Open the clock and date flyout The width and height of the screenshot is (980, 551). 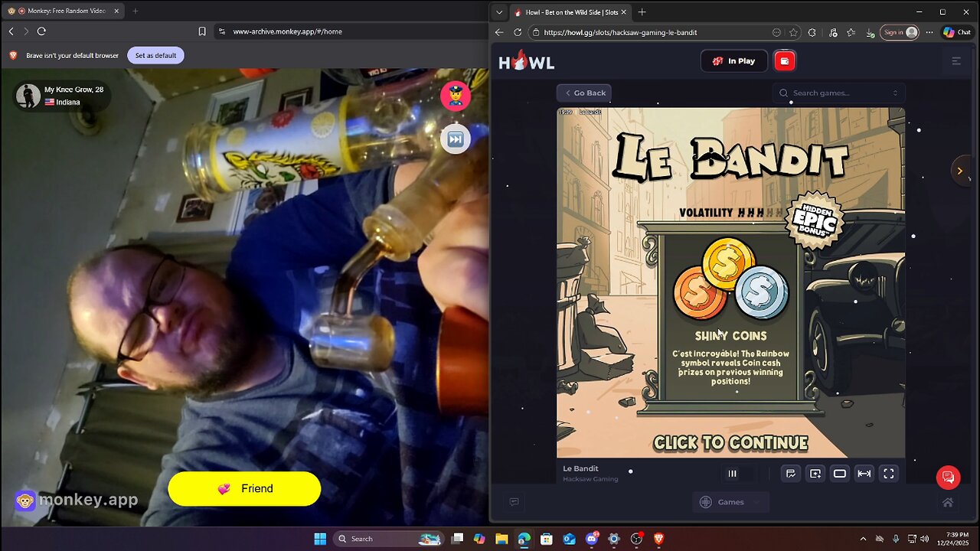[956, 539]
